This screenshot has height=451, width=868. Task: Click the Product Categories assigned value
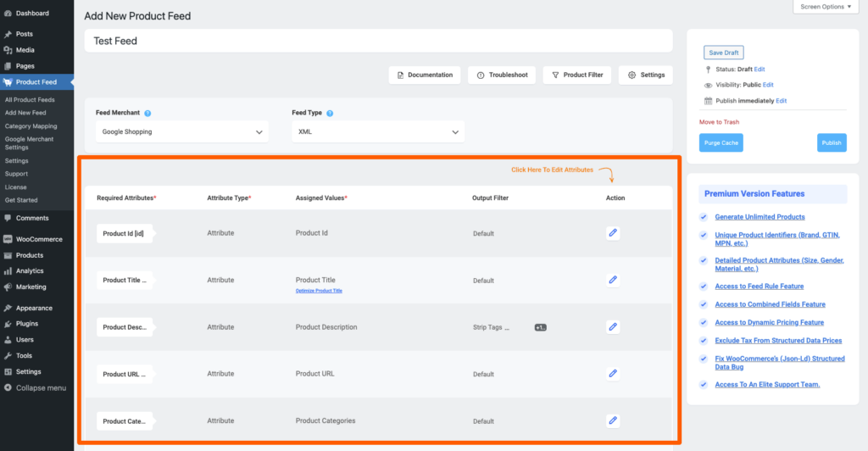325,420
